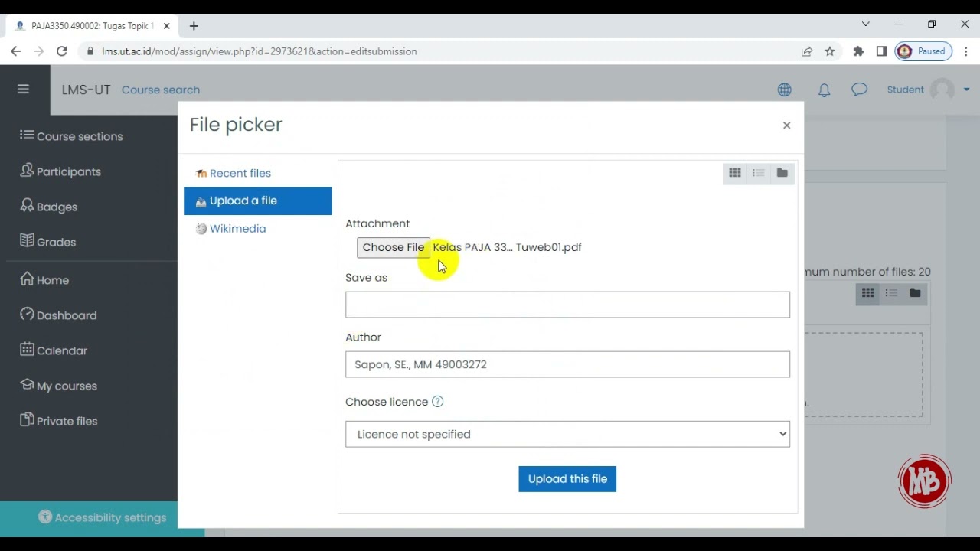Image resolution: width=980 pixels, height=551 pixels.
Task: Select Recent files repository
Action: point(240,173)
